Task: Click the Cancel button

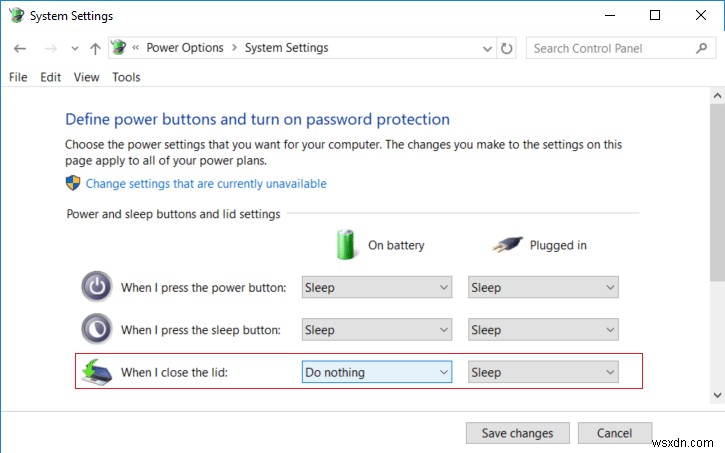Action: [615, 433]
